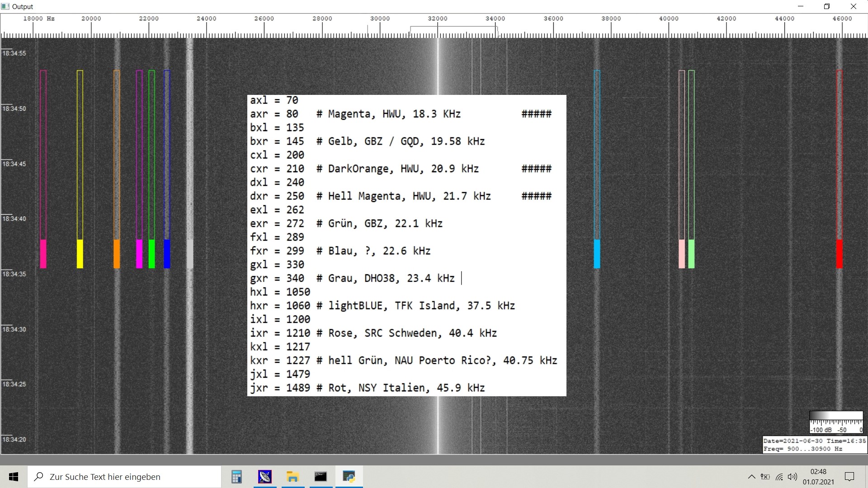Select the solid orange block at 20.9 kHz

(x=117, y=254)
